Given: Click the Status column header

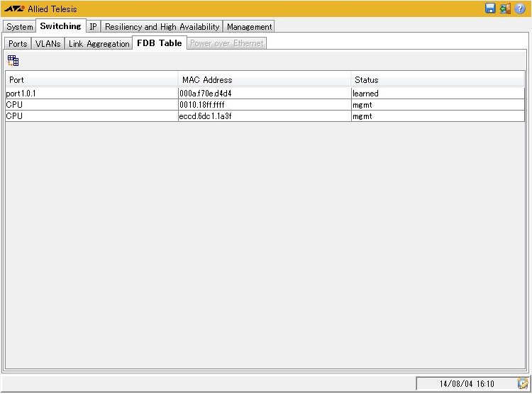Looking at the screenshot, I should tap(438, 80).
